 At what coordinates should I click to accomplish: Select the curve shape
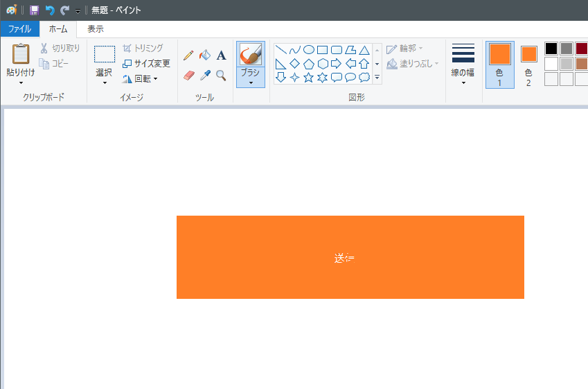click(x=295, y=49)
